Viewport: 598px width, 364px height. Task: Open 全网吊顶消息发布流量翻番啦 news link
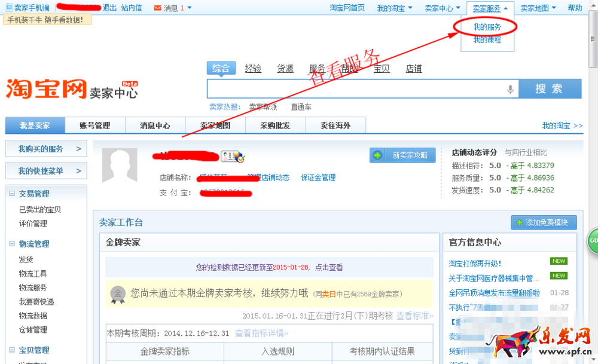tap(495, 293)
